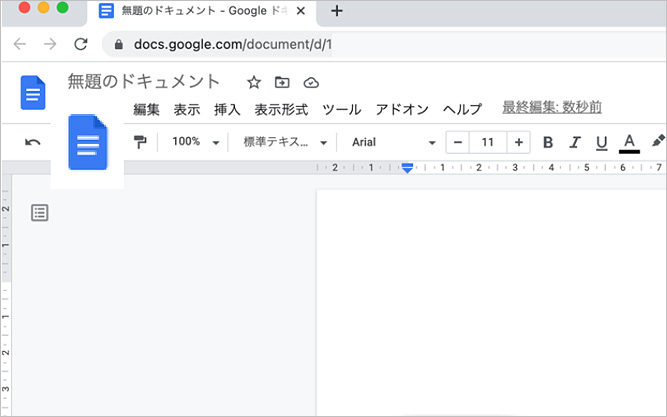Open the document outline icon

(40, 212)
